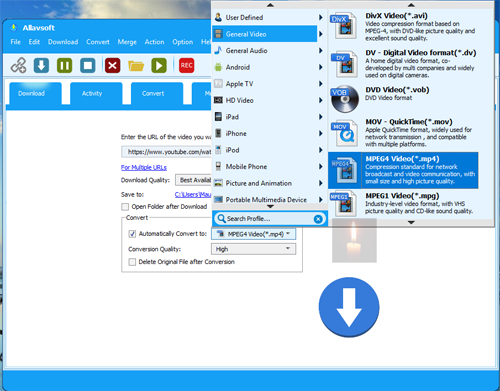Open the destination folder toolbar icon
Viewport: 500px width, 391px height.
pyautogui.click(x=136, y=66)
